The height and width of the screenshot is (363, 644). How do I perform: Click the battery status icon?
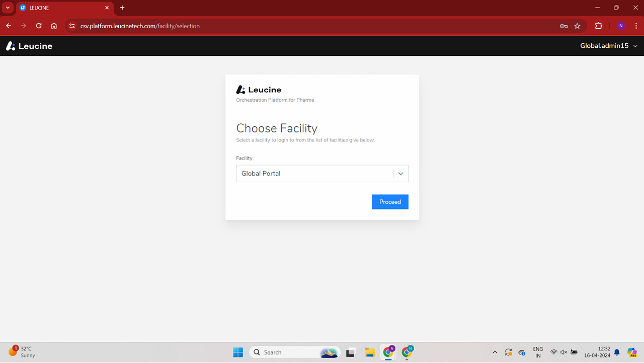coord(574,352)
